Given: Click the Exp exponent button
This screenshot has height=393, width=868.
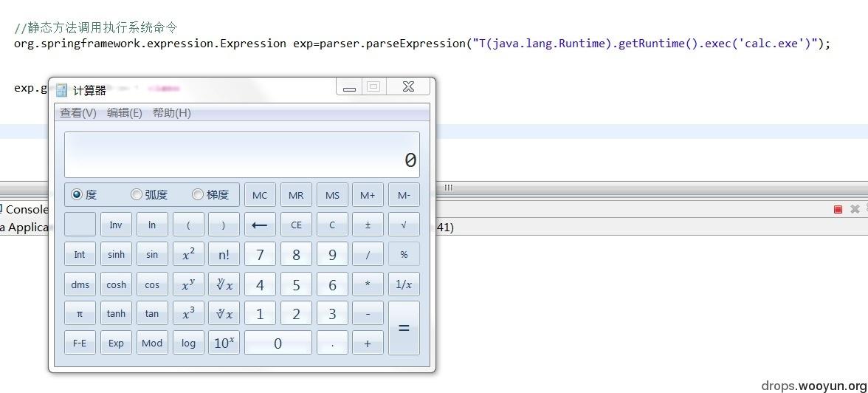Looking at the screenshot, I should [x=116, y=343].
